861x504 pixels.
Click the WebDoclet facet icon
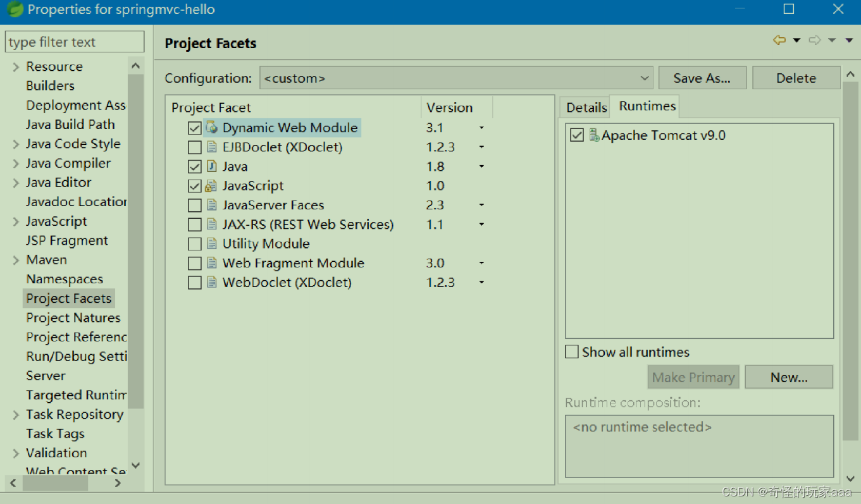point(213,283)
